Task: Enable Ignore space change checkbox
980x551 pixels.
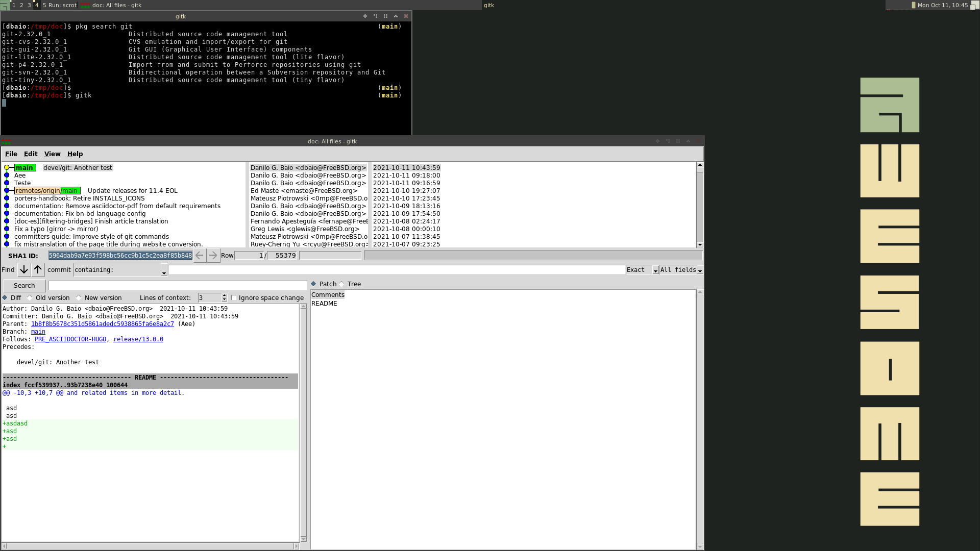Action: pyautogui.click(x=234, y=298)
